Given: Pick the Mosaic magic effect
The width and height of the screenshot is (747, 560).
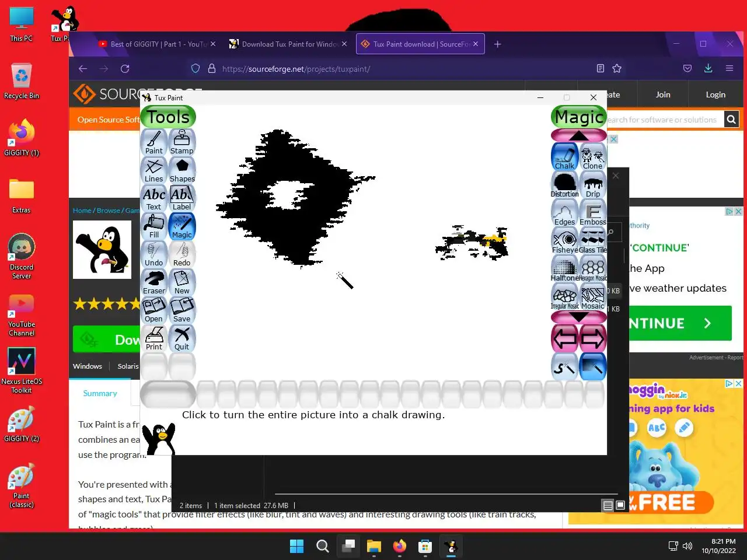Looking at the screenshot, I should coord(593,297).
